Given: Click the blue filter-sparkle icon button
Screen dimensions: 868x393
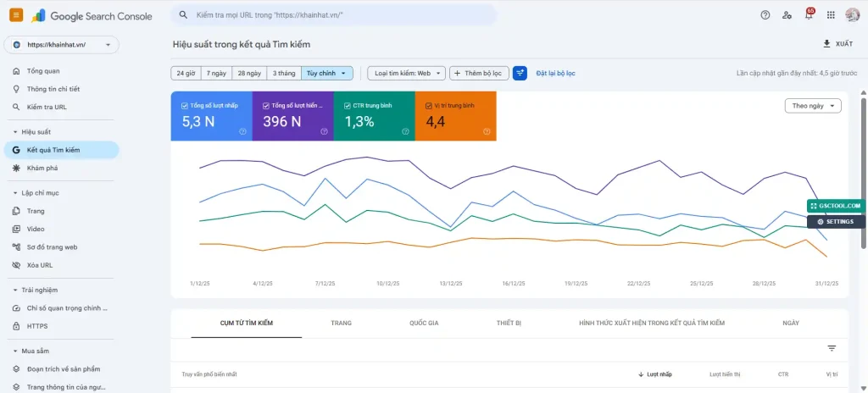Looking at the screenshot, I should (x=520, y=73).
